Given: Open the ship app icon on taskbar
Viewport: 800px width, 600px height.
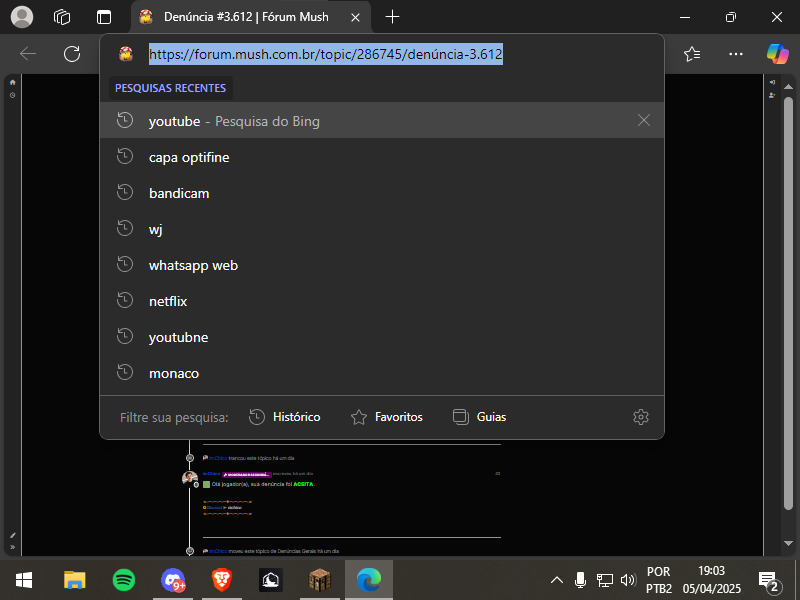Looking at the screenshot, I should point(271,580).
